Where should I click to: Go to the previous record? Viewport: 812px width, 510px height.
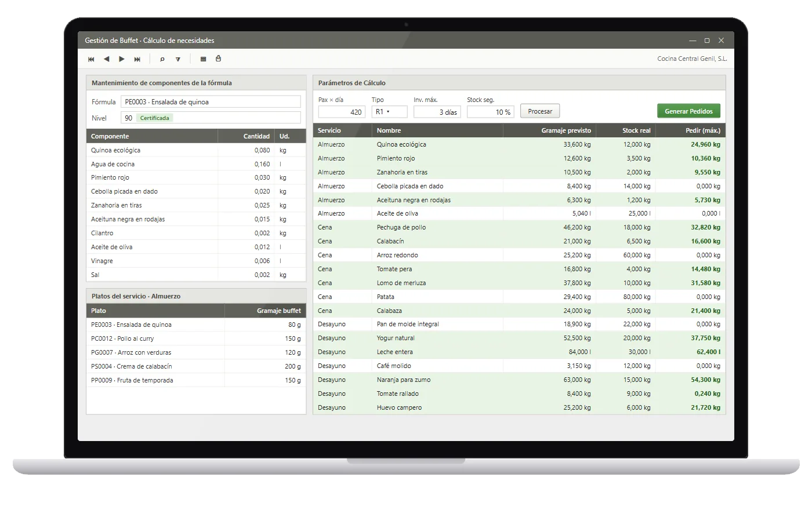[106, 59]
